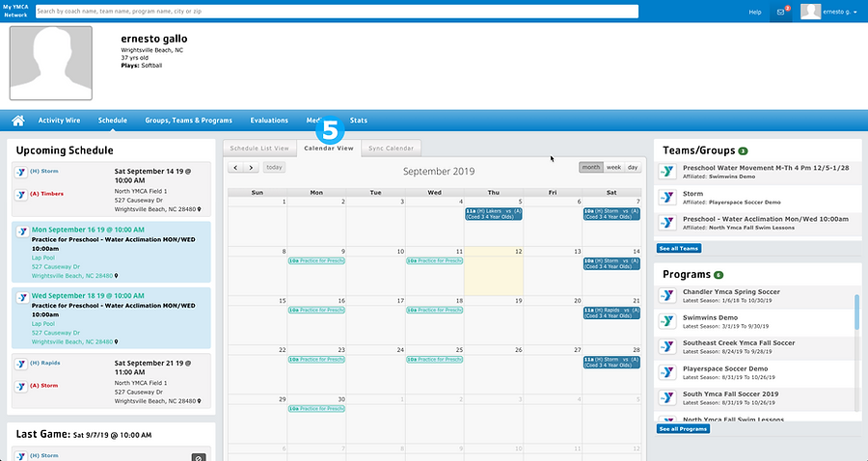Open map pin for Sat September 14 game address
Screen dimensions: 868x461
coord(200,209)
